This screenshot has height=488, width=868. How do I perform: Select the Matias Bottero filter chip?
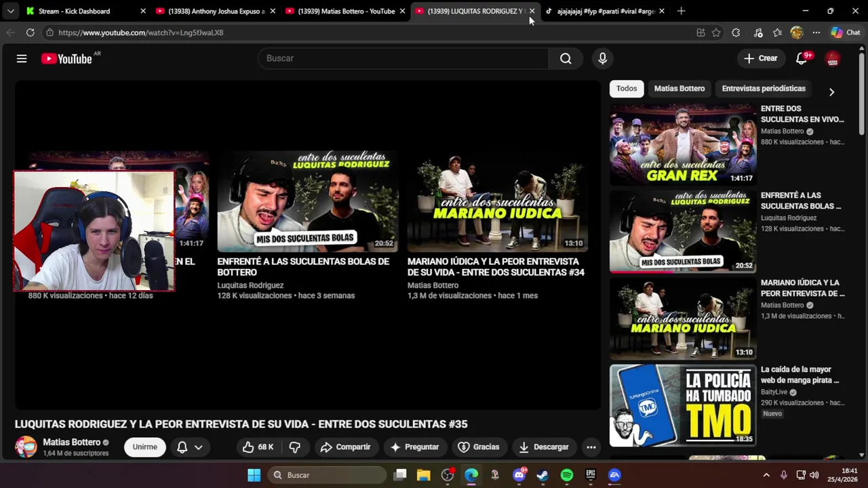click(679, 89)
